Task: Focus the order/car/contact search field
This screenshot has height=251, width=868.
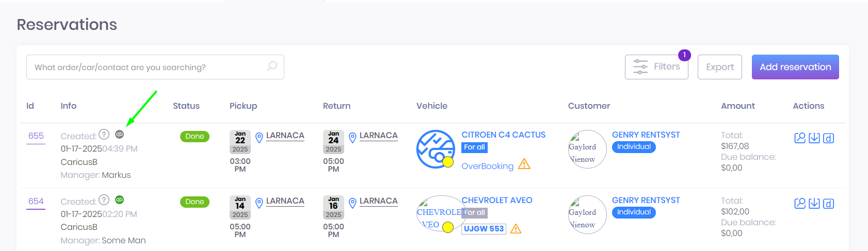Action: [x=147, y=67]
